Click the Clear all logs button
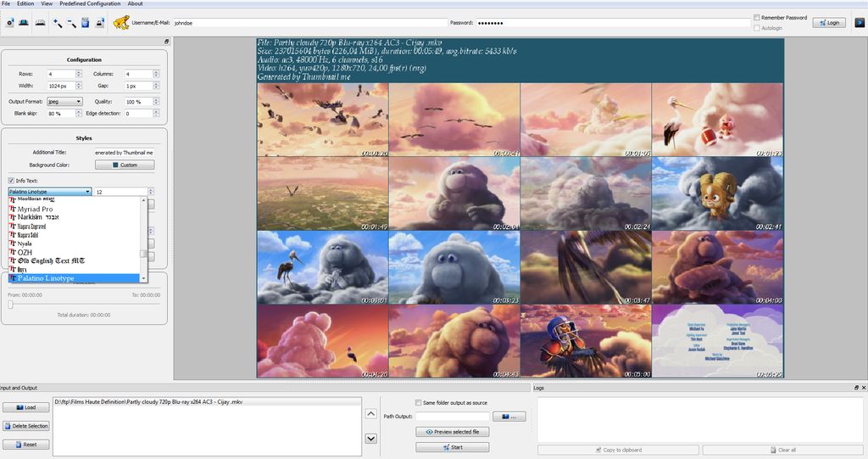 782,451
